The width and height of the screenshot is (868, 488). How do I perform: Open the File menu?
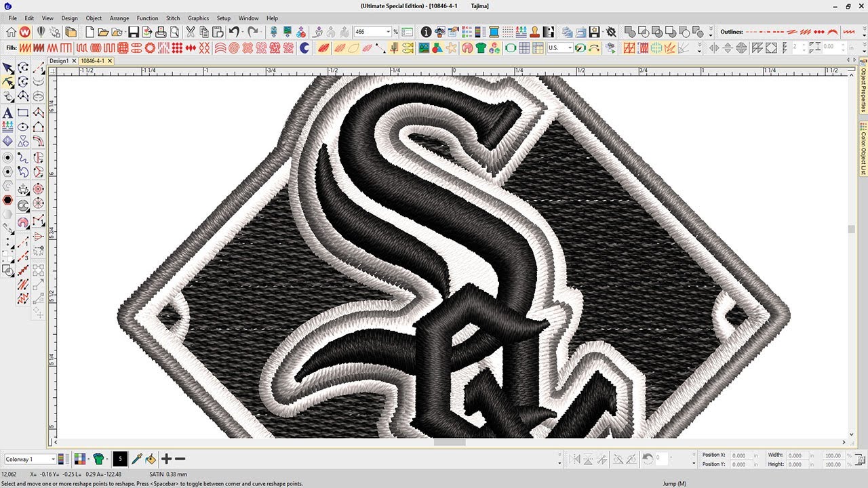[x=12, y=18]
